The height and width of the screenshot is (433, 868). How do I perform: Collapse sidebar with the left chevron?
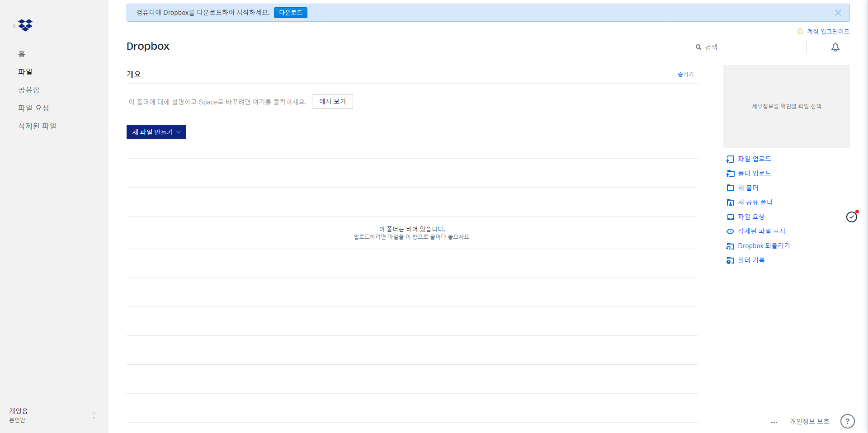tap(14, 26)
